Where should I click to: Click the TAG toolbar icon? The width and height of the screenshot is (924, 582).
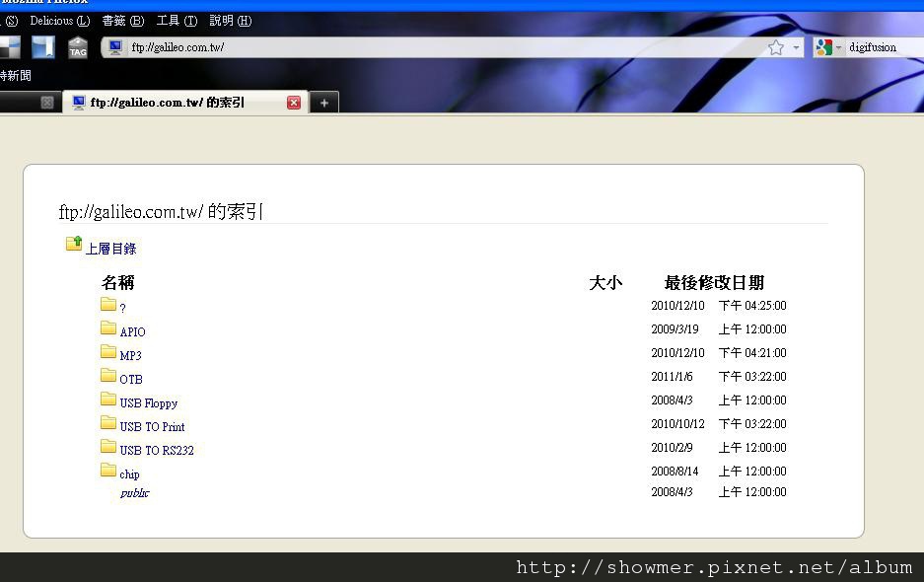[x=78, y=47]
